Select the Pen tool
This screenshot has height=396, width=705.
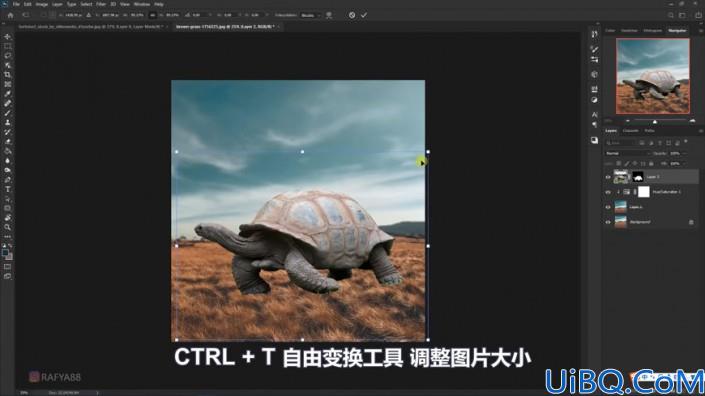8,180
